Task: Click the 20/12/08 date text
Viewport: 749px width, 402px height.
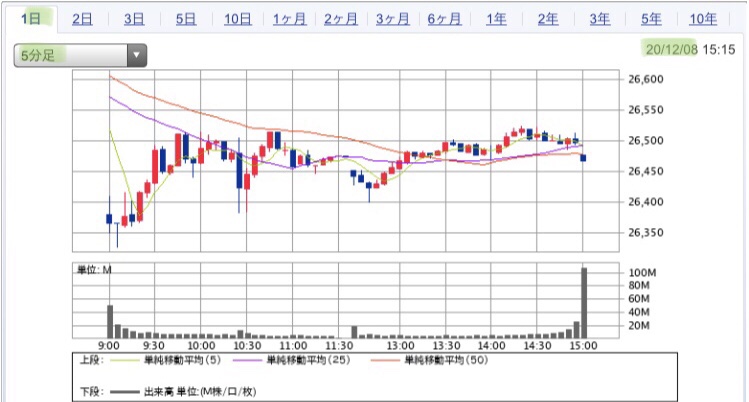Action: point(672,49)
